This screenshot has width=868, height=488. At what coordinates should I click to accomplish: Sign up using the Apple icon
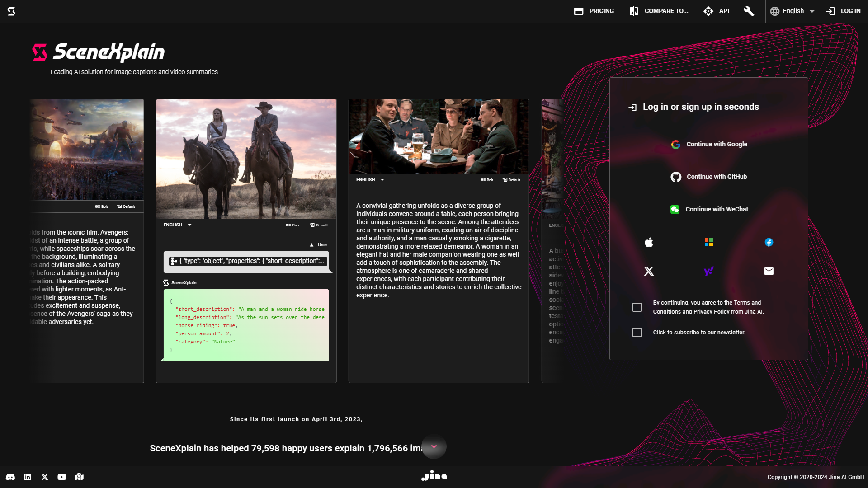(649, 242)
